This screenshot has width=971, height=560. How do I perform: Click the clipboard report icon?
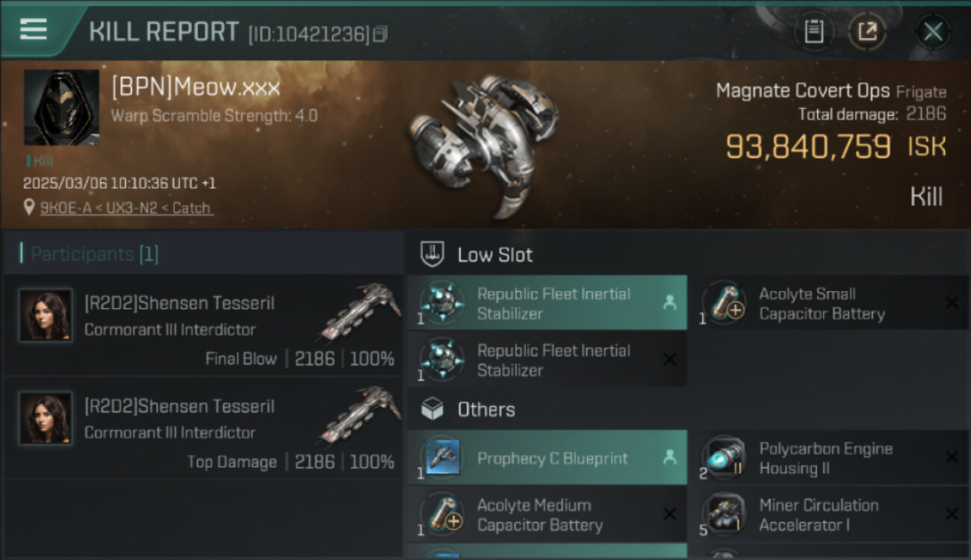coord(813,31)
